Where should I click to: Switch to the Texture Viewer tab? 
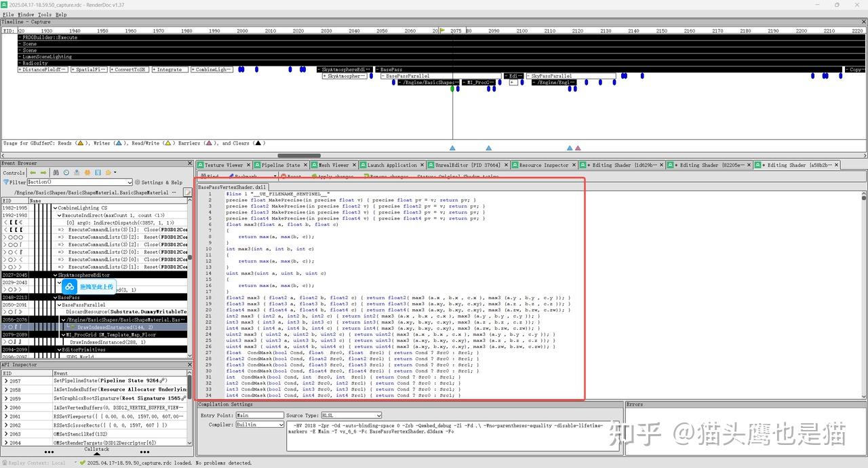click(224, 164)
